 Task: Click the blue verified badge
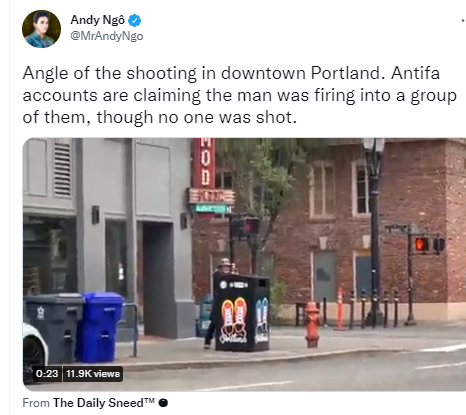pyautogui.click(x=134, y=21)
